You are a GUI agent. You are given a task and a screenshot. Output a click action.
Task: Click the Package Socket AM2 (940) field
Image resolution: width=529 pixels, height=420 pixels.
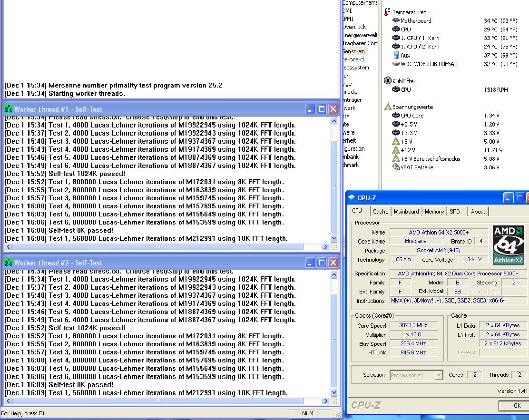coord(439,250)
